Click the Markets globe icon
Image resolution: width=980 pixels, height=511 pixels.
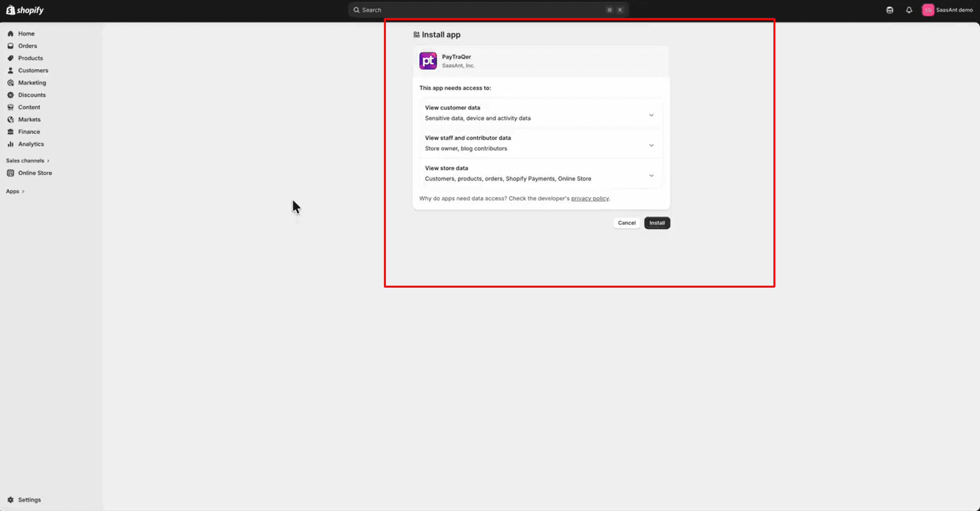pos(10,119)
